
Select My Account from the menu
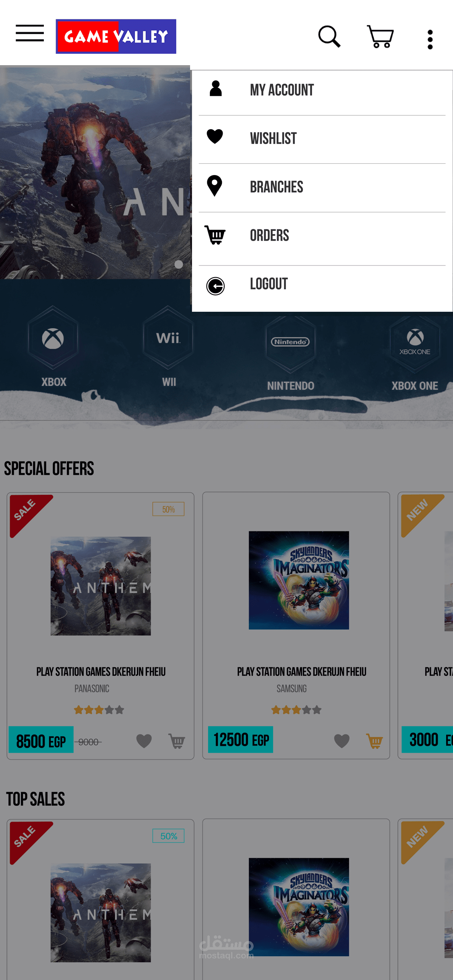click(x=322, y=90)
